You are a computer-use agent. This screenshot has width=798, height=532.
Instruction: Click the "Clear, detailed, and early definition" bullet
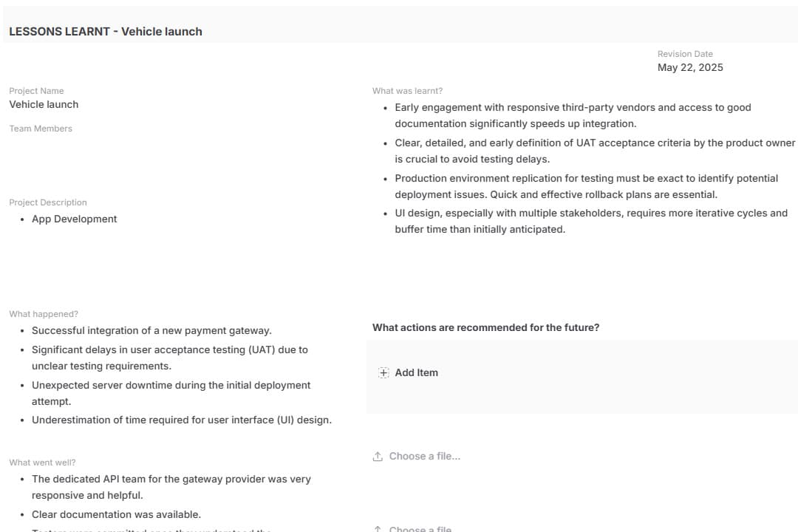[x=595, y=151]
